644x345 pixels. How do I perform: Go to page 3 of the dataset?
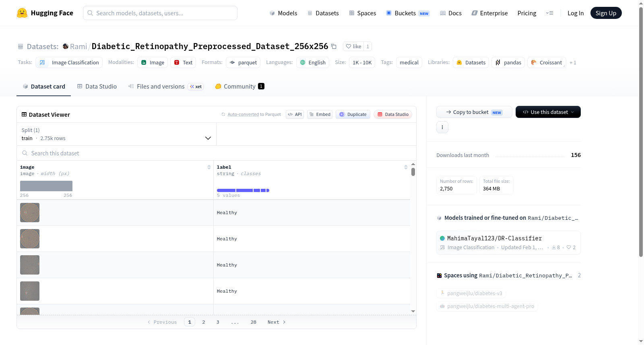(x=218, y=322)
